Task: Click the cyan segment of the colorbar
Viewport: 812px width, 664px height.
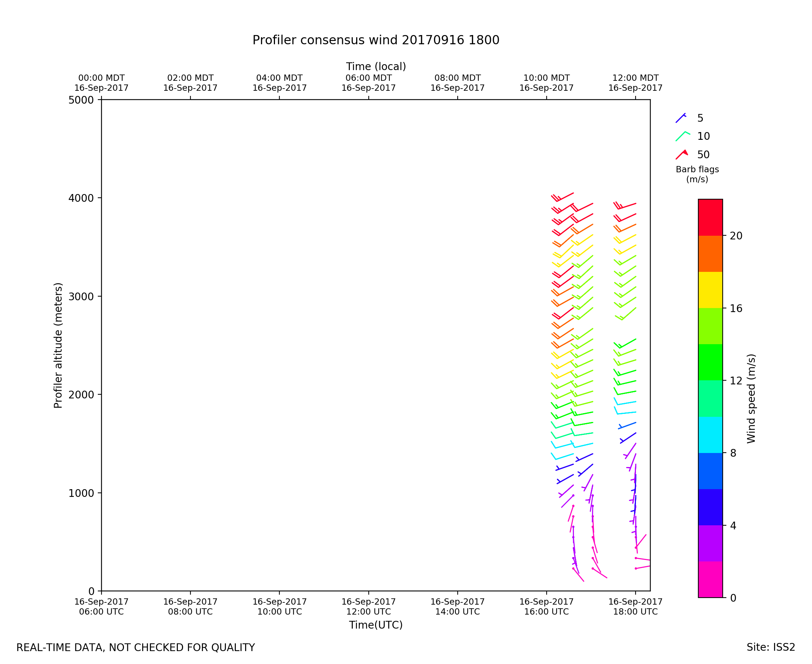Action: click(x=710, y=435)
